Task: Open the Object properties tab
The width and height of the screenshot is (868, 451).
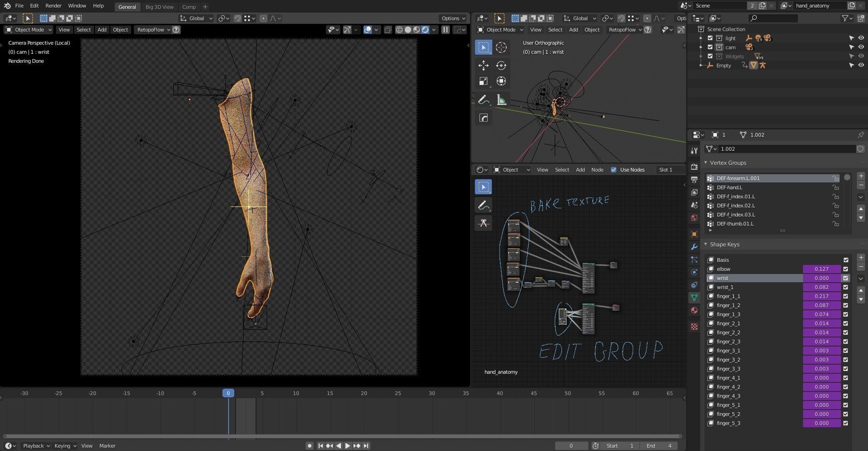Action: click(x=694, y=234)
